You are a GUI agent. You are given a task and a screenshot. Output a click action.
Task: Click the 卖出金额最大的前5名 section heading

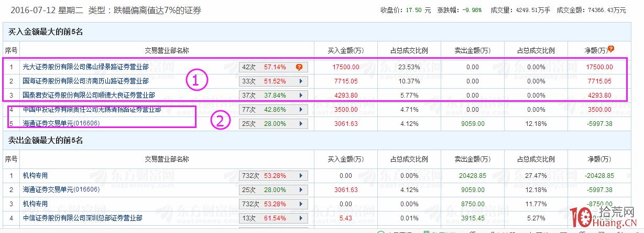pos(46,141)
